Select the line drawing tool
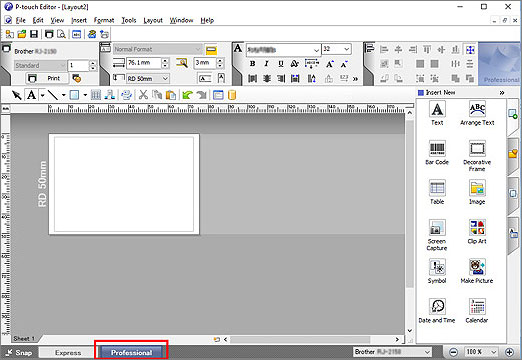Viewport: 522px width, 360px height. pos(53,95)
